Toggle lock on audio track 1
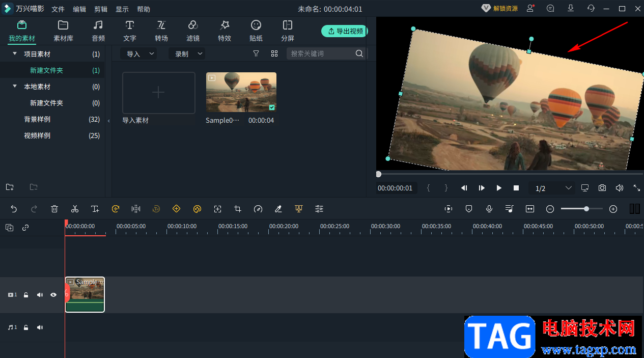Screen dimensions: 644x358 [26, 327]
